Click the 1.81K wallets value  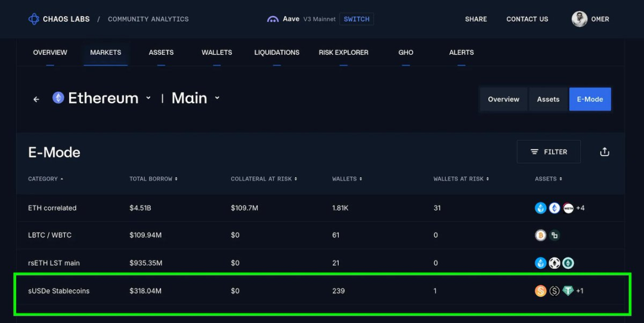click(340, 208)
